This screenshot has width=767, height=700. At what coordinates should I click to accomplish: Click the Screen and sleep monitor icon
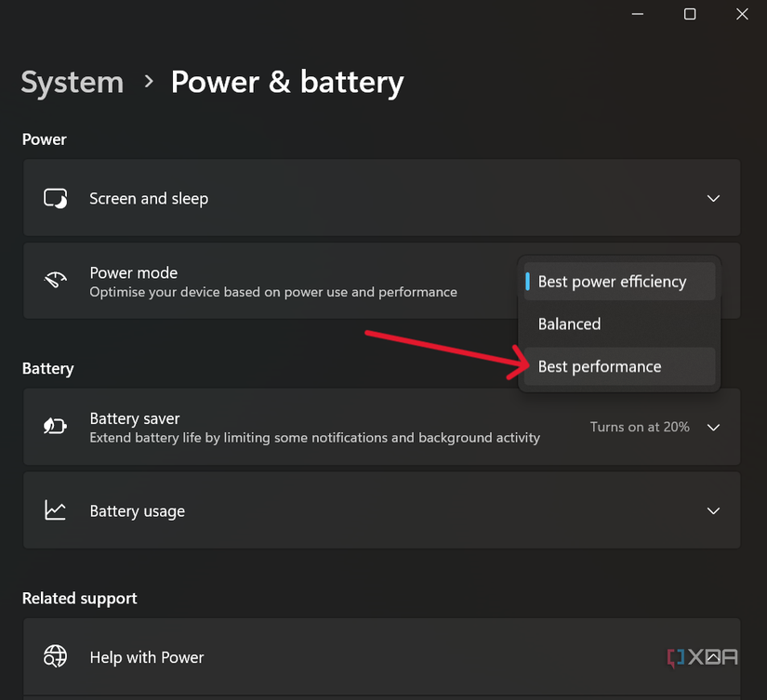(56, 197)
